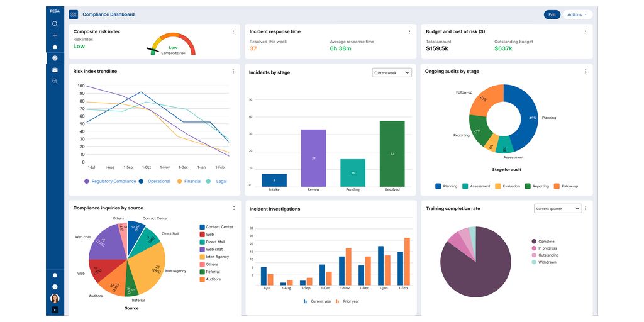Screen dimensions: 644x322
Task: Click the purple Review bar
Action: pos(313,158)
